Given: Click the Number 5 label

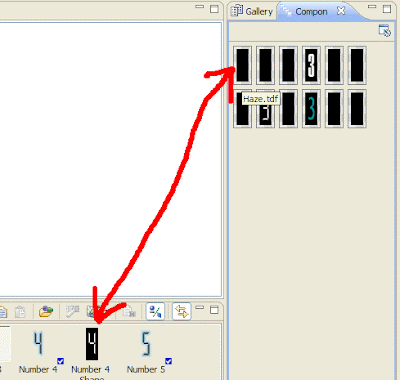Looking at the screenshot, I should tap(146, 369).
